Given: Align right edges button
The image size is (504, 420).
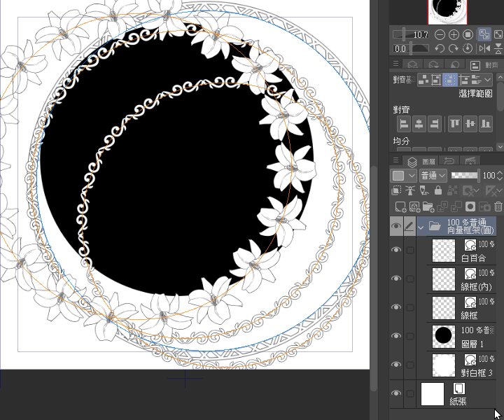Looking at the screenshot, I should click(x=434, y=124).
